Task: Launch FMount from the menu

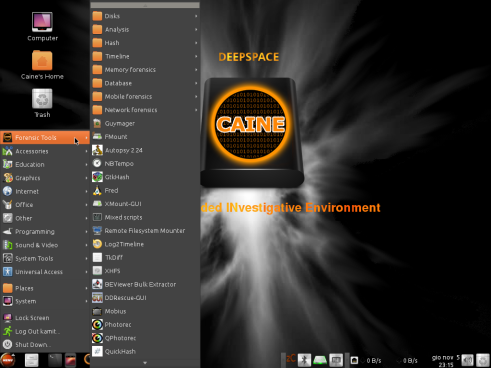Action: click(x=145, y=137)
